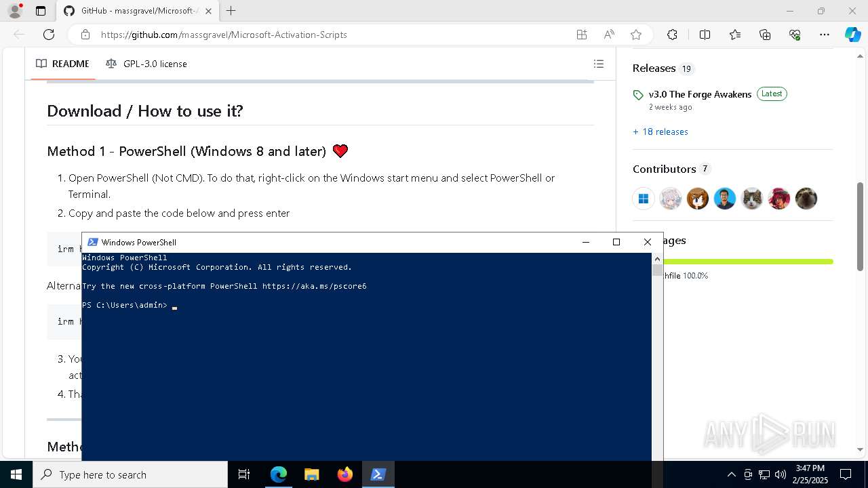Select the cat photo contributor avatar

[752, 199]
